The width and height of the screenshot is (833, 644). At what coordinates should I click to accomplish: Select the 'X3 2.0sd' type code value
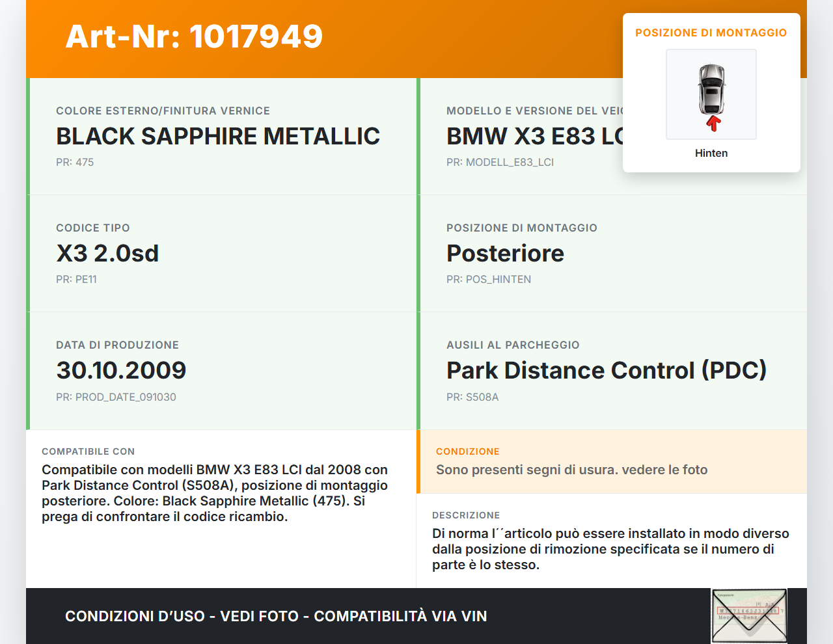[x=107, y=254]
